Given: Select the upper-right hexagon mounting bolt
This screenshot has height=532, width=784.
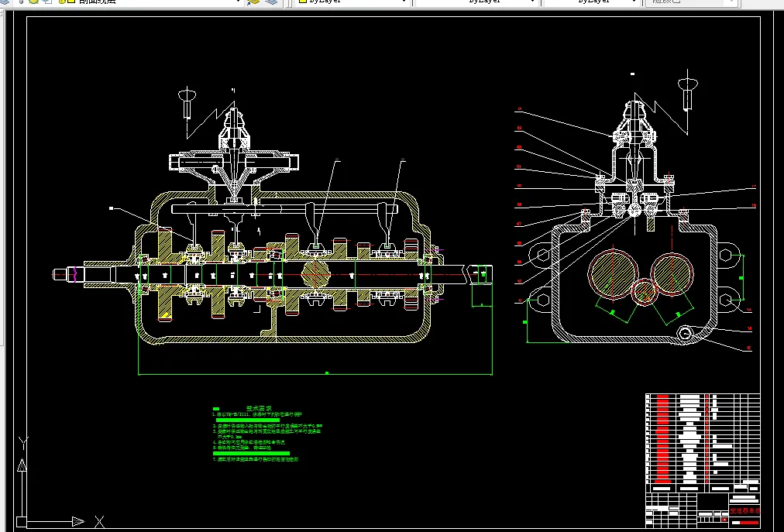Looking at the screenshot, I should pos(725,255).
